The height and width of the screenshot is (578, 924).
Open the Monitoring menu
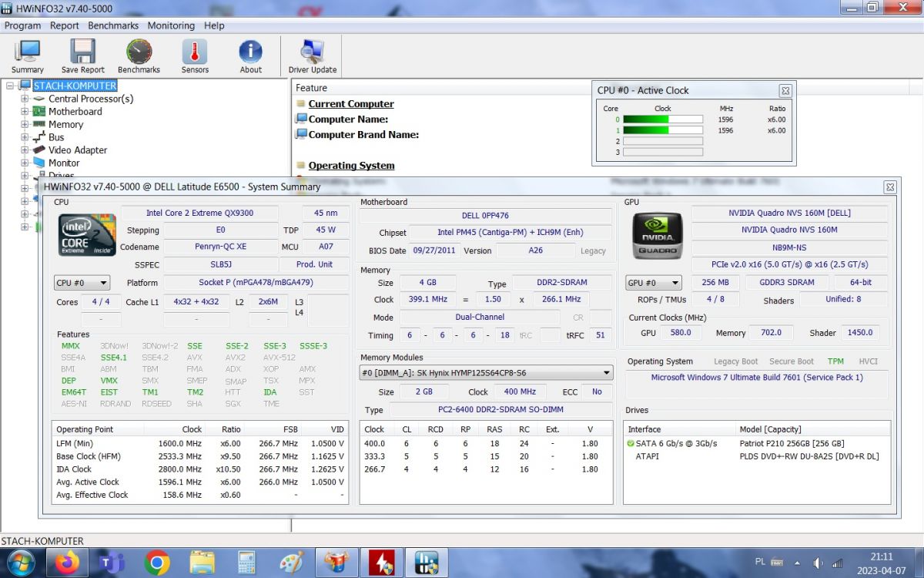171,25
